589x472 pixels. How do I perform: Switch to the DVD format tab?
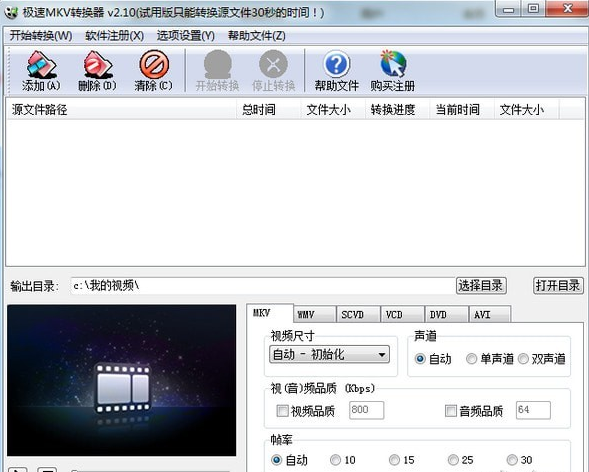[446, 315]
